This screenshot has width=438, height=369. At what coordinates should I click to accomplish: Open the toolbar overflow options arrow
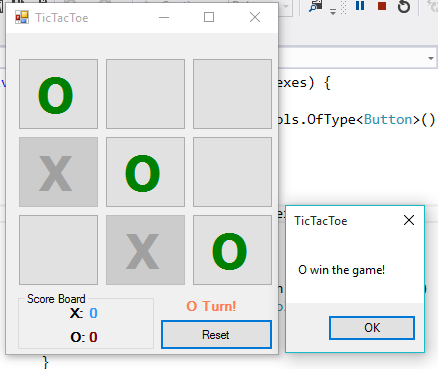click(333, 12)
